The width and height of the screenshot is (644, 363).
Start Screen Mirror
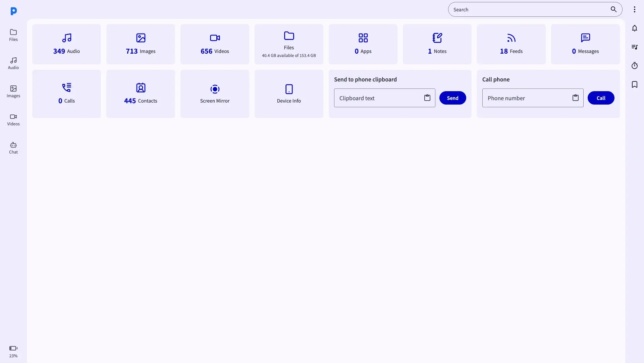tap(214, 94)
